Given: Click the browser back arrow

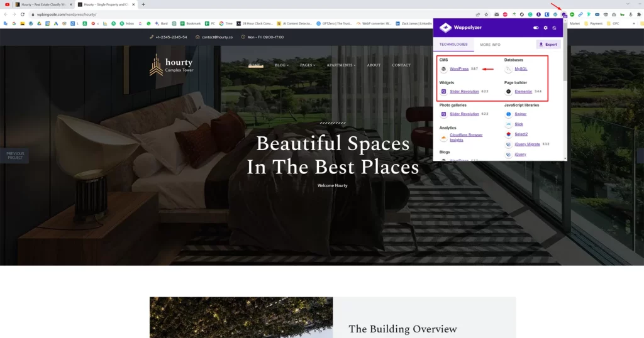Looking at the screenshot, I should tap(5, 14).
